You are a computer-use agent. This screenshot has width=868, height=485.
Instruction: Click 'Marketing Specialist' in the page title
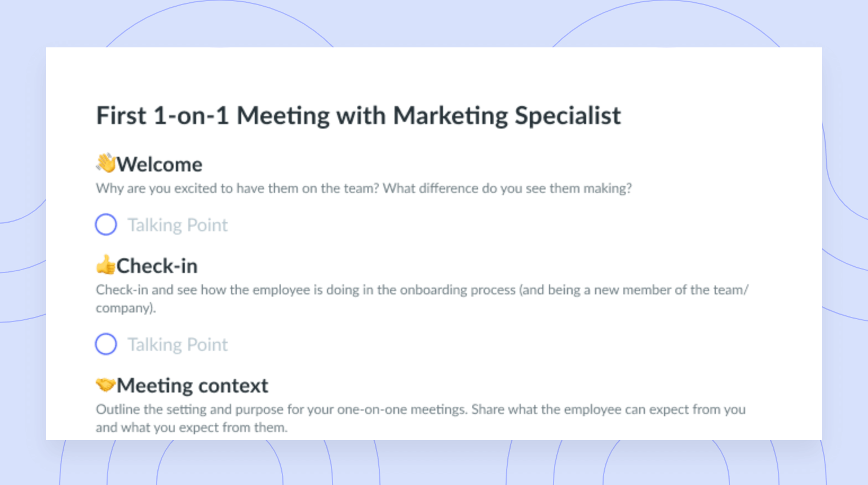click(x=507, y=116)
